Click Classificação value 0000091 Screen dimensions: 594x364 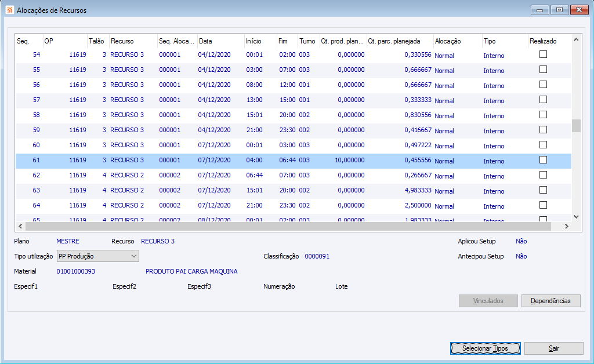(317, 256)
